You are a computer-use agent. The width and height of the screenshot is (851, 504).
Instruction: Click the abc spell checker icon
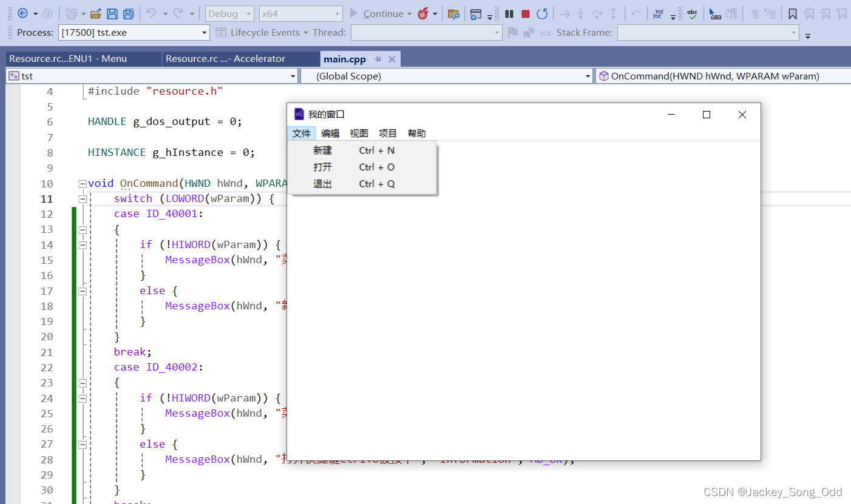[x=692, y=13]
